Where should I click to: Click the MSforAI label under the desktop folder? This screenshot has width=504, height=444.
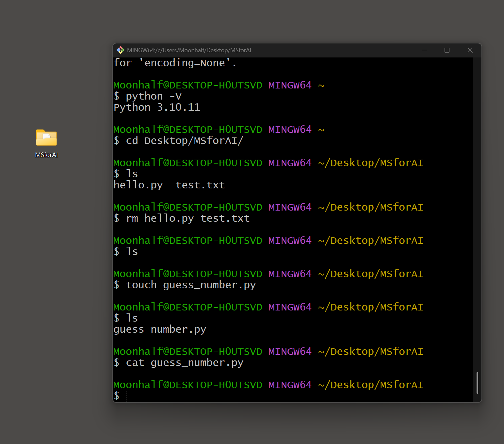tap(46, 155)
